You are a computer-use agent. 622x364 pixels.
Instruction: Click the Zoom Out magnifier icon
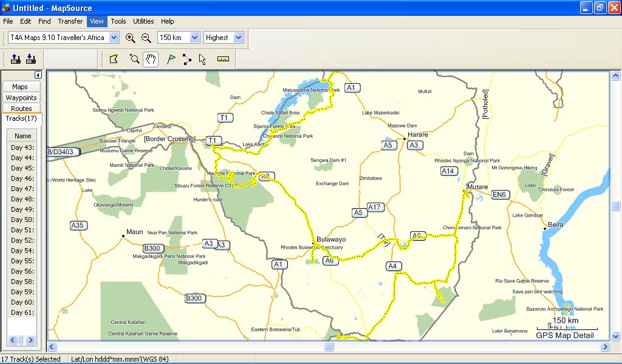pos(146,38)
